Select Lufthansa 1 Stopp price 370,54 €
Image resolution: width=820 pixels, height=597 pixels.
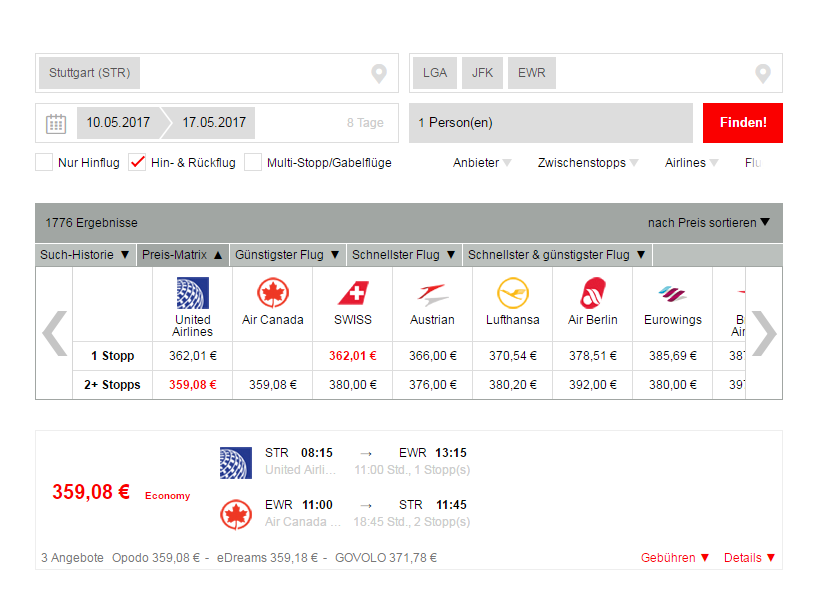pos(512,356)
